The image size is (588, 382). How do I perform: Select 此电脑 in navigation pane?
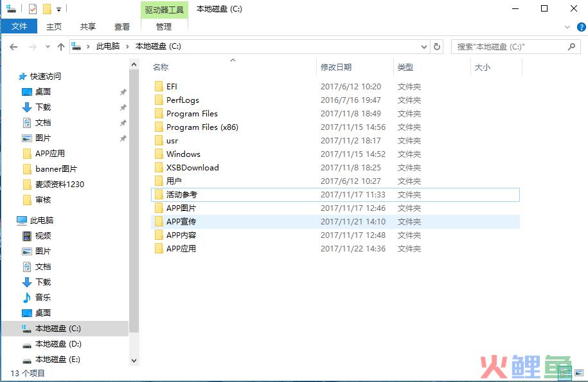tap(42, 221)
